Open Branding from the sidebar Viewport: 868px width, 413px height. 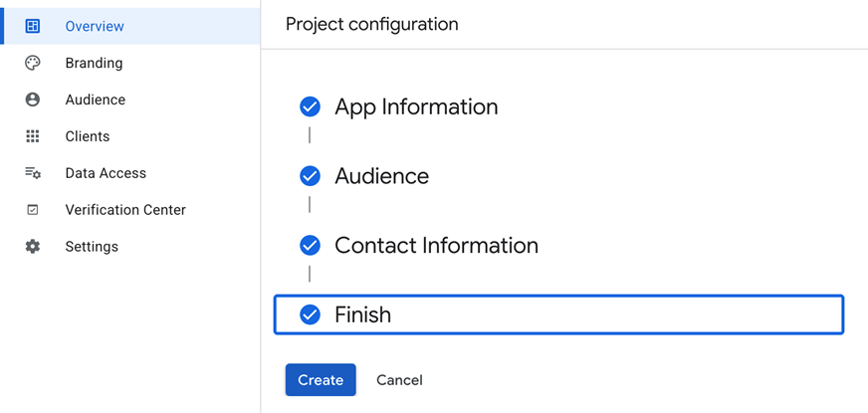pos(94,63)
